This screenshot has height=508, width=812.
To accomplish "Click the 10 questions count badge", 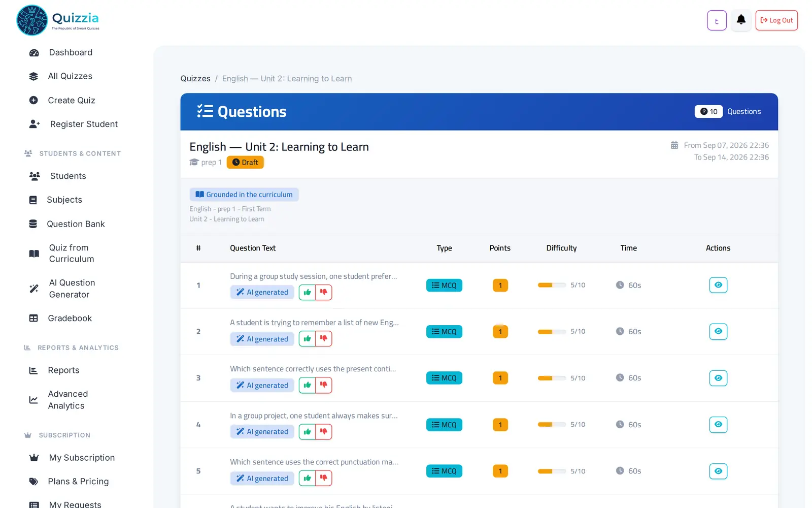I will click(x=708, y=112).
